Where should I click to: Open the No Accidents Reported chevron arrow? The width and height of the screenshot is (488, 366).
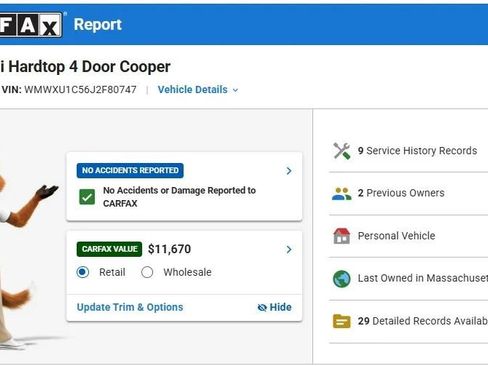[289, 171]
